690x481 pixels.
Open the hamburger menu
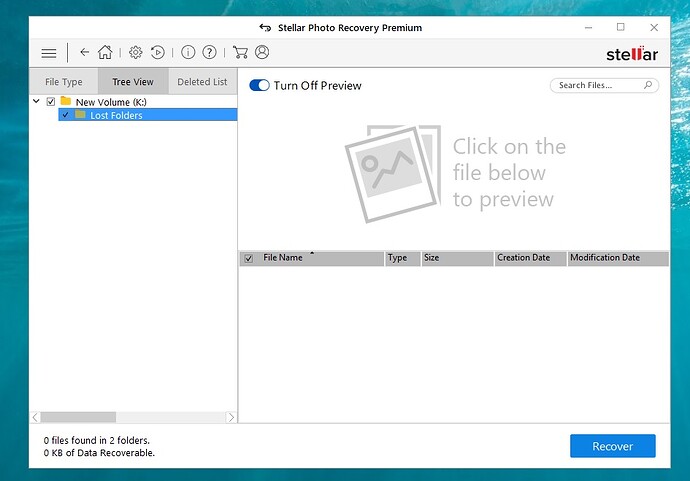click(x=49, y=53)
